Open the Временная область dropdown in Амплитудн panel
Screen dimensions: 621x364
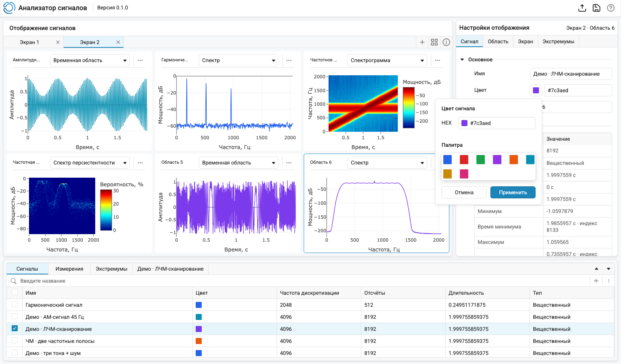click(90, 60)
